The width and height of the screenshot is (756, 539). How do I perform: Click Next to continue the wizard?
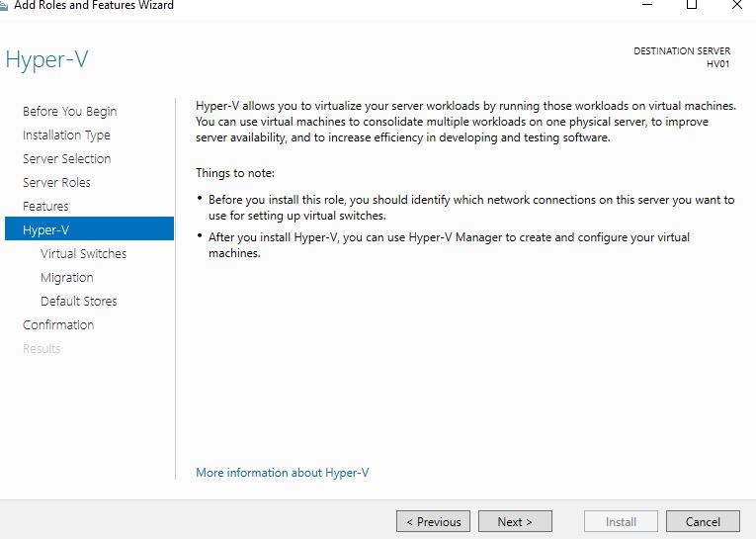[x=515, y=521]
